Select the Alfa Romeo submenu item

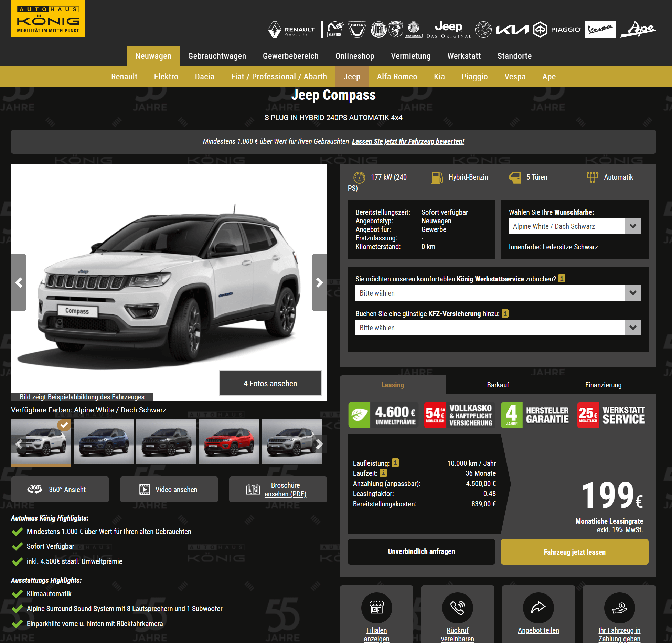(397, 77)
